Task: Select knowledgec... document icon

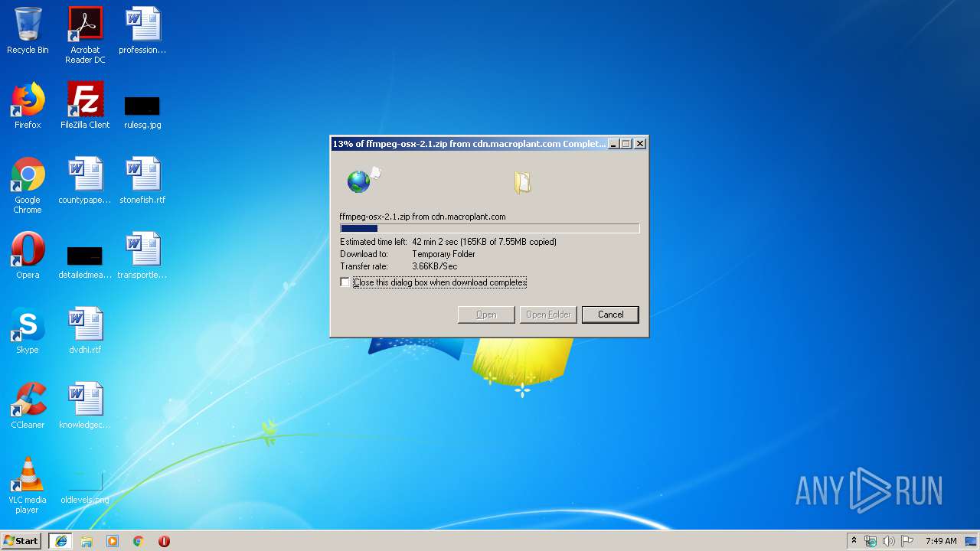Action: pos(85,406)
